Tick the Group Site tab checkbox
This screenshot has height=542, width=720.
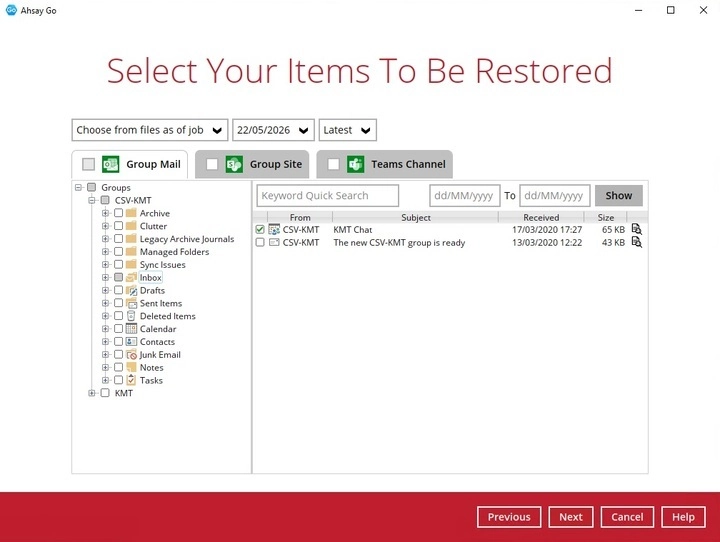tap(212, 164)
